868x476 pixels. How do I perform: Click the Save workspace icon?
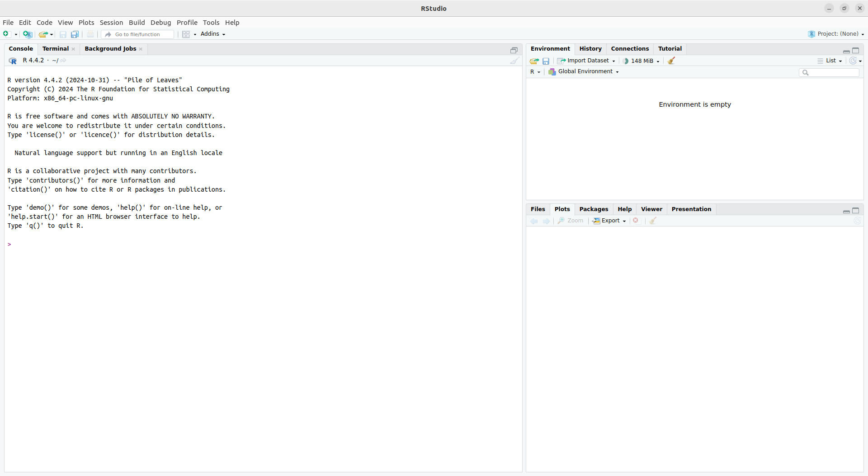(546, 61)
